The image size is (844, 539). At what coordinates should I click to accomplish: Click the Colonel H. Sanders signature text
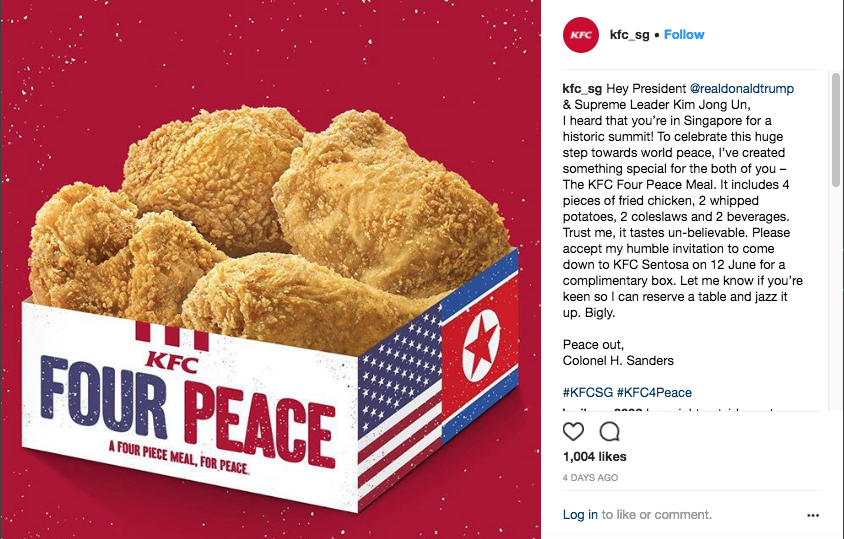[x=618, y=361]
